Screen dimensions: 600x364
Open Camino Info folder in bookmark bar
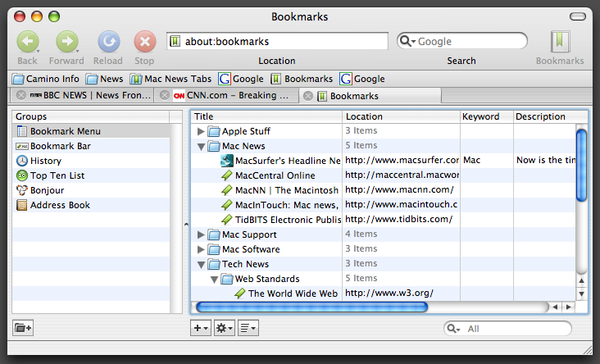point(46,79)
